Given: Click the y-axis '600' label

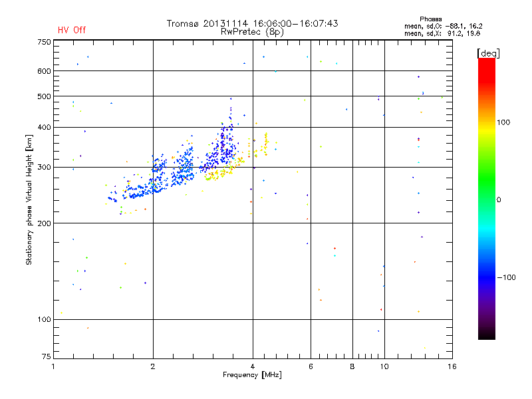Looking at the screenshot, I should point(44,71).
